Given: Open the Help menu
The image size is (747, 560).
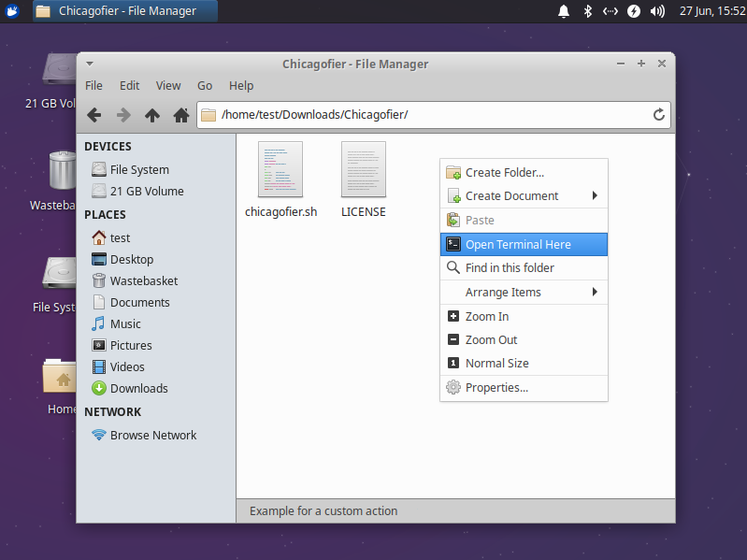Looking at the screenshot, I should [x=241, y=86].
